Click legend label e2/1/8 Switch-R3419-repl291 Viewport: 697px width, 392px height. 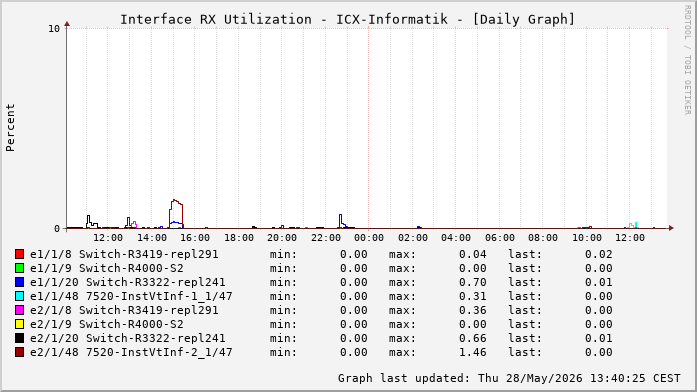124,310
